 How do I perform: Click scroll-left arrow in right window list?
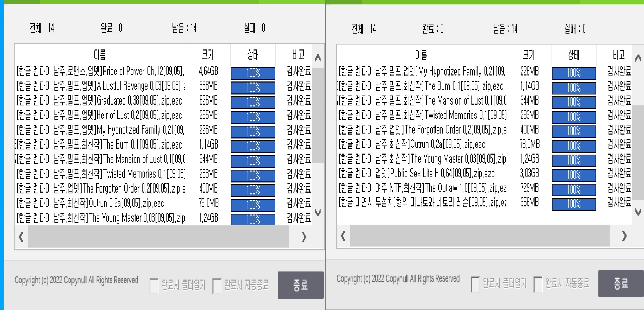tap(343, 236)
